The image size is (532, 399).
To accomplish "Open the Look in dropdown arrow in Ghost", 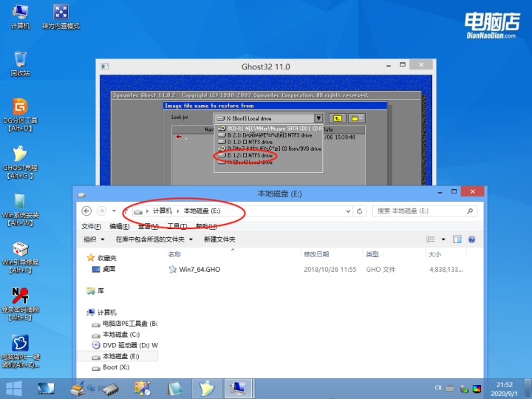I will point(318,118).
